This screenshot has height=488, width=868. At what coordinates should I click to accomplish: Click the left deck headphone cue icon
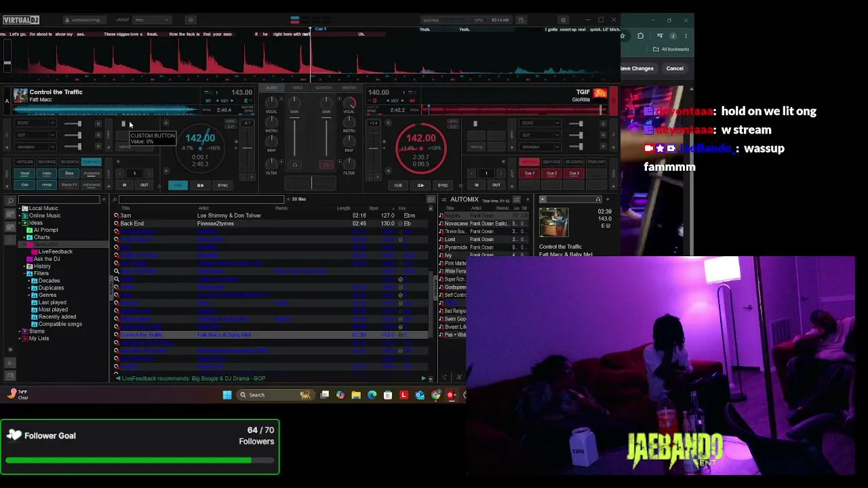tap(294, 164)
